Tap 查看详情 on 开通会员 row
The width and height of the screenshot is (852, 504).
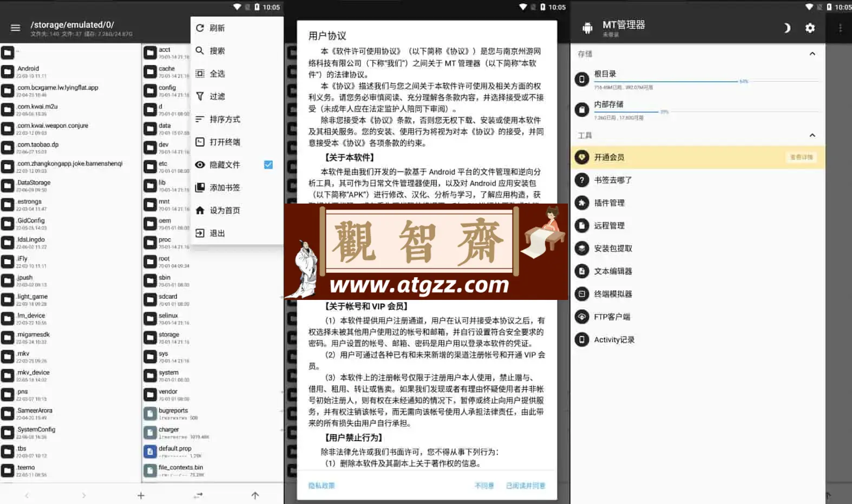[x=801, y=157]
